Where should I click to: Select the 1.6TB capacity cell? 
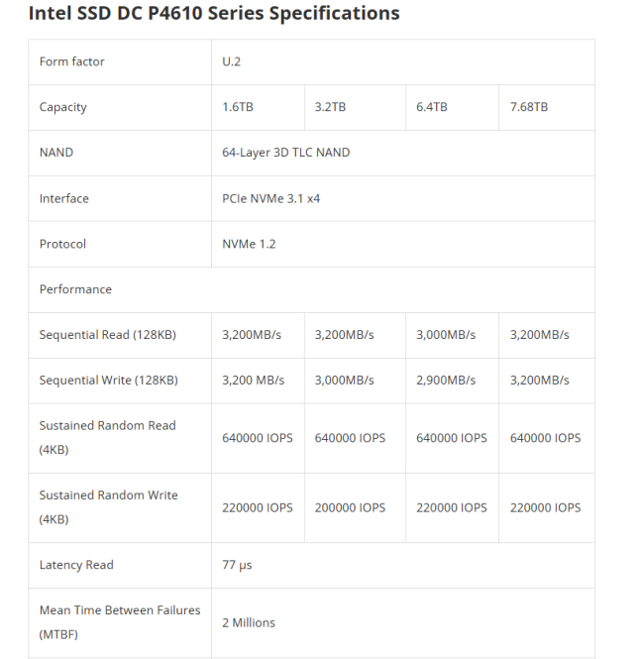(x=238, y=107)
